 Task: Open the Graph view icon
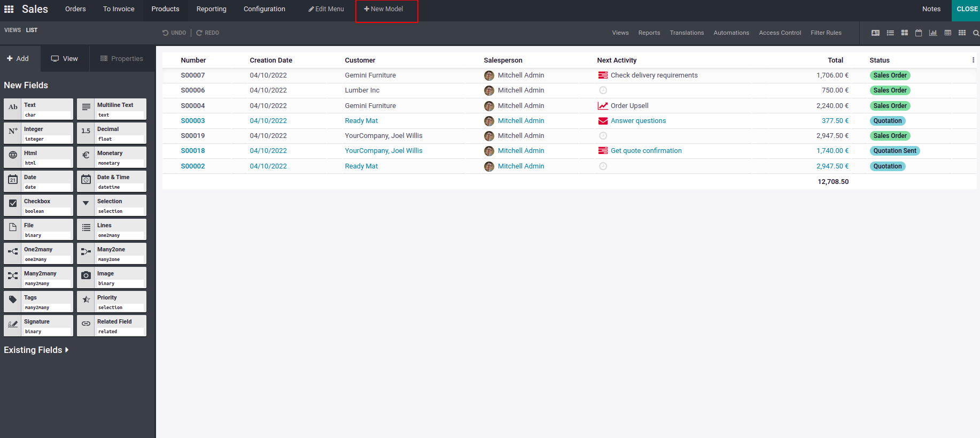click(x=933, y=33)
